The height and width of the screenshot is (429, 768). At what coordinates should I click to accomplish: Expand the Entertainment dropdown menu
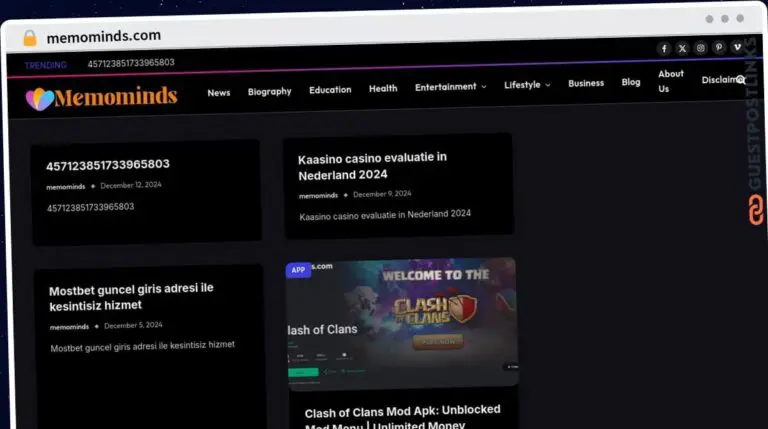pos(450,87)
